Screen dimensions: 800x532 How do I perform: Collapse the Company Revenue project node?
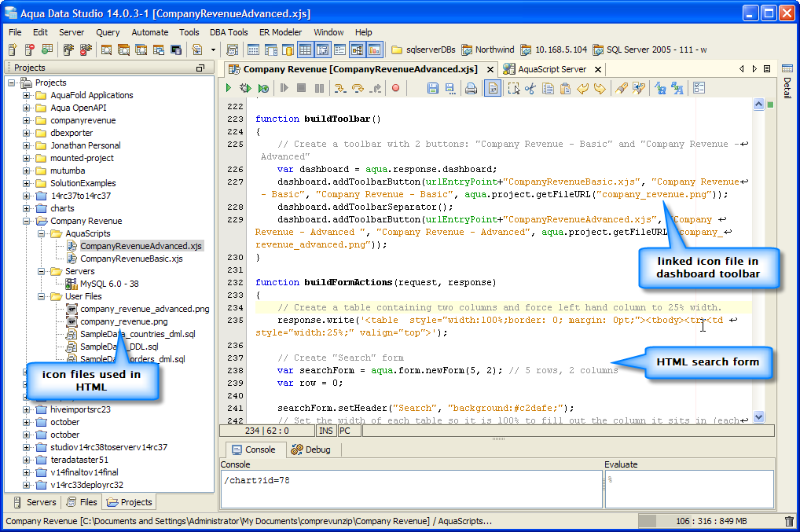tap(26, 221)
